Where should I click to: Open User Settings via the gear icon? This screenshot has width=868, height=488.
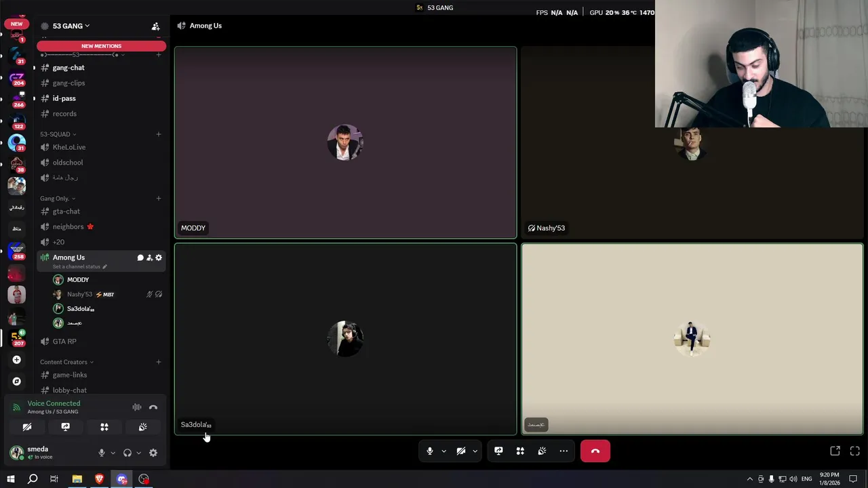(x=153, y=453)
